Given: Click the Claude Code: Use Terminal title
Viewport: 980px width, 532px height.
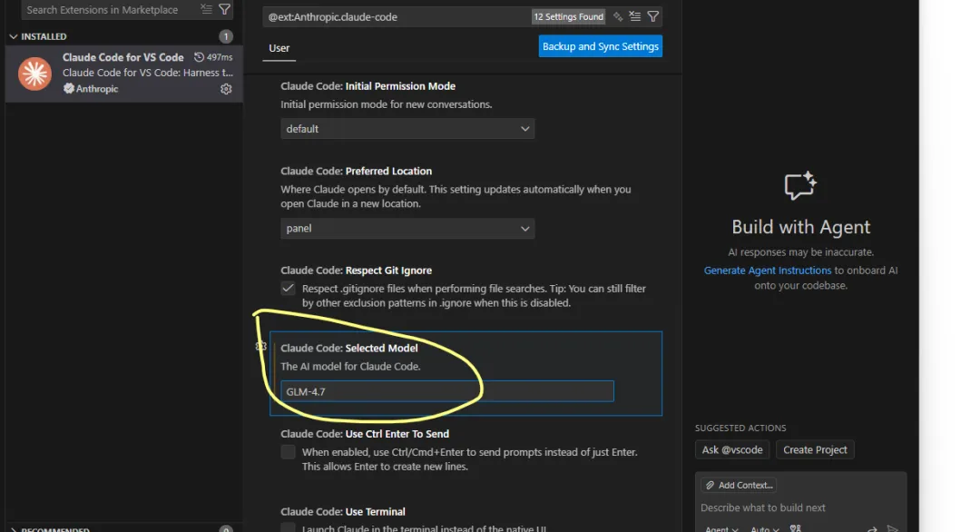Looking at the screenshot, I should coord(342,511).
